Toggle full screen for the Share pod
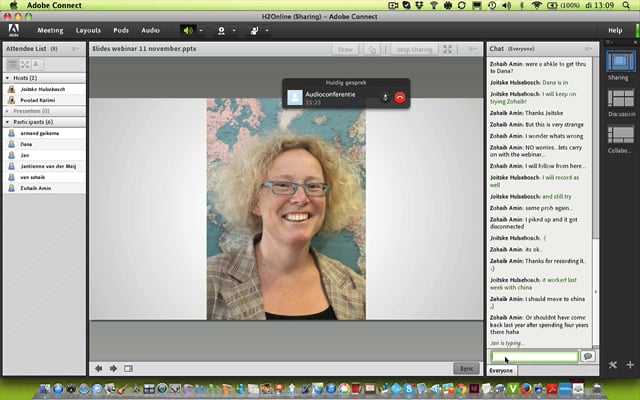The image size is (640, 400). pyautogui.click(x=447, y=49)
